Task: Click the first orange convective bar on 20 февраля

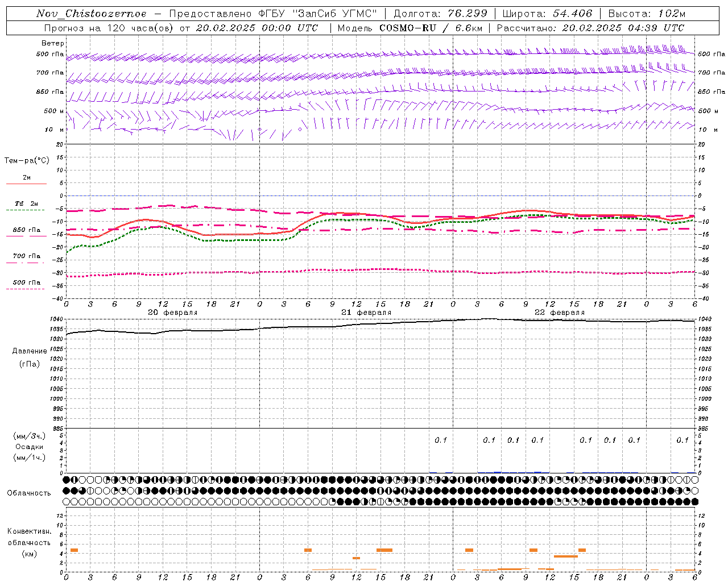Action: pyautogui.click(x=74, y=550)
